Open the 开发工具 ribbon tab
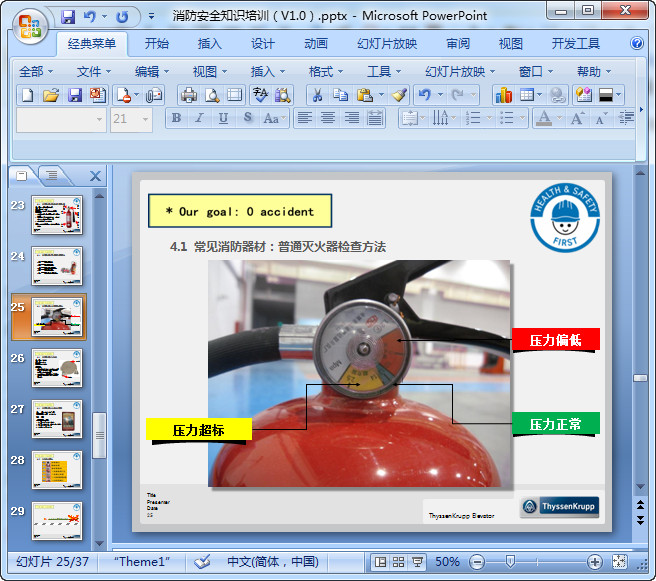Image resolution: width=656 pixels, height=581 pixels. [575, 44]
